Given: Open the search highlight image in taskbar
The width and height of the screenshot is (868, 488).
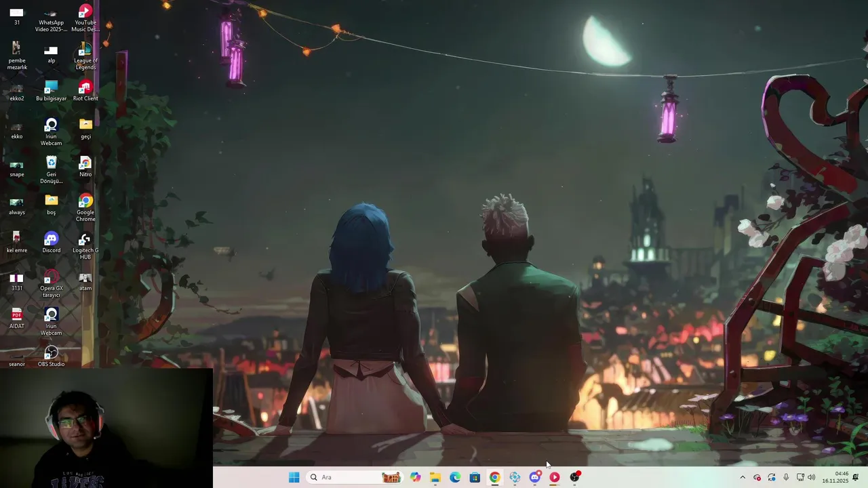Looking at the screenshot, I should click(x=391, y=477).
